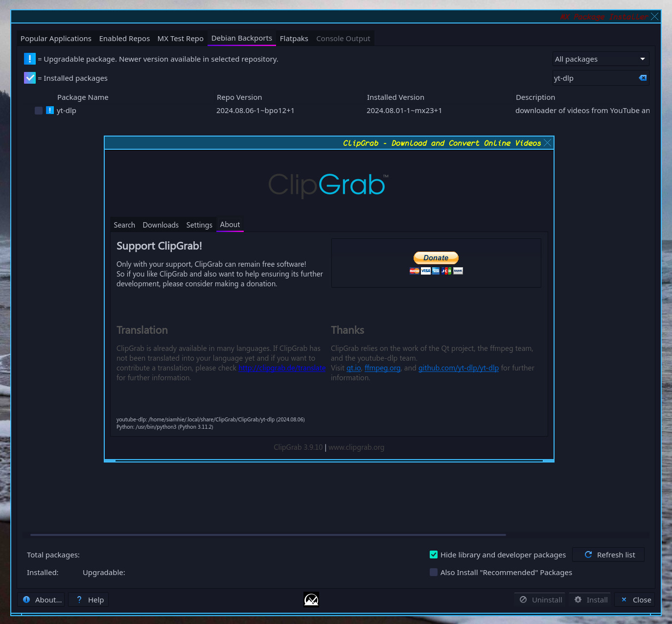
Task: Switch to the Flatpaks tab
Action: pyautogui.click(x=294, y=39)
